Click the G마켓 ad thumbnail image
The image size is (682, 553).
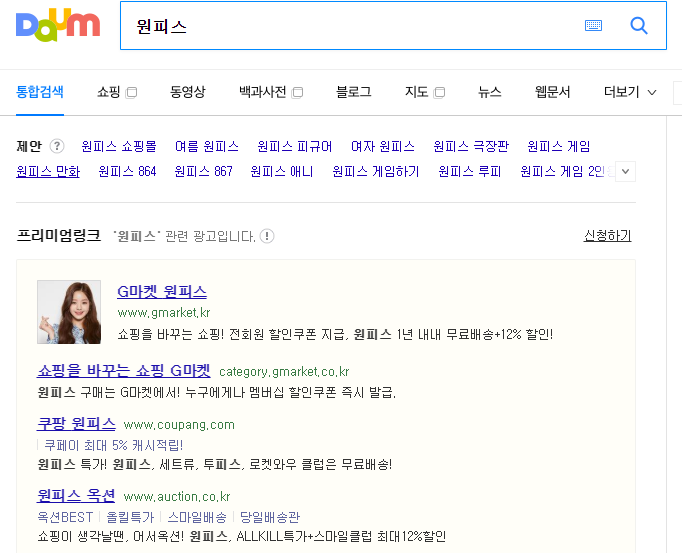coord(69,312)
